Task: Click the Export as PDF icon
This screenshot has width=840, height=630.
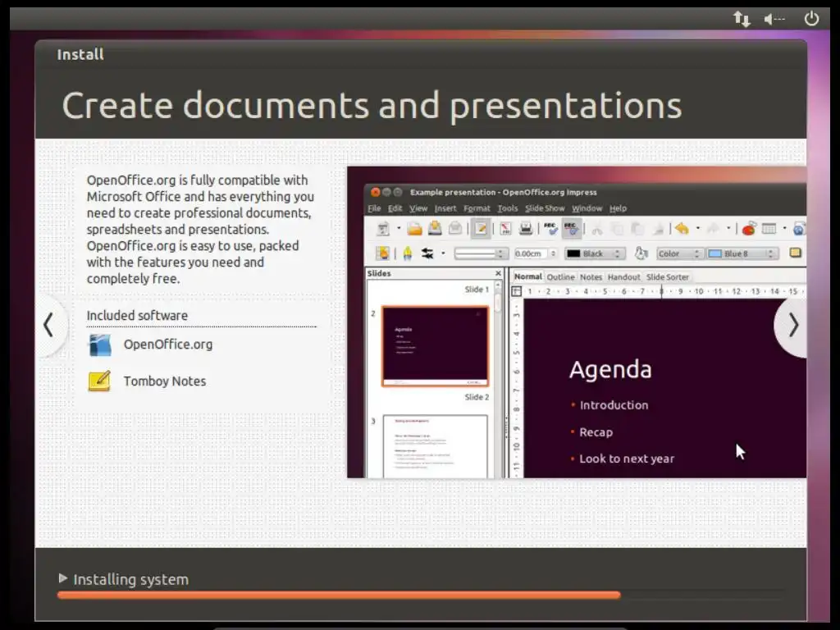Action: [505, 230]
